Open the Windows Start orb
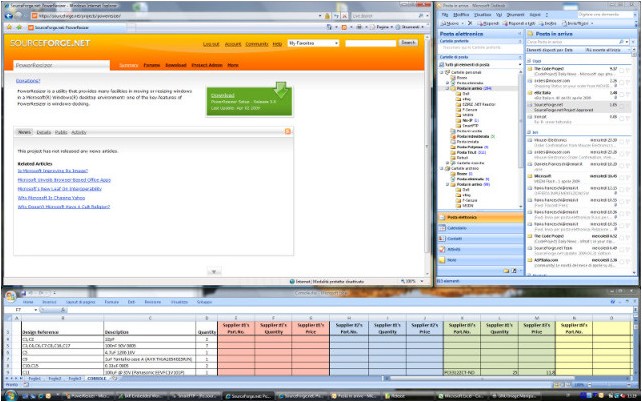Screen dimensions: 642x402 11,396
